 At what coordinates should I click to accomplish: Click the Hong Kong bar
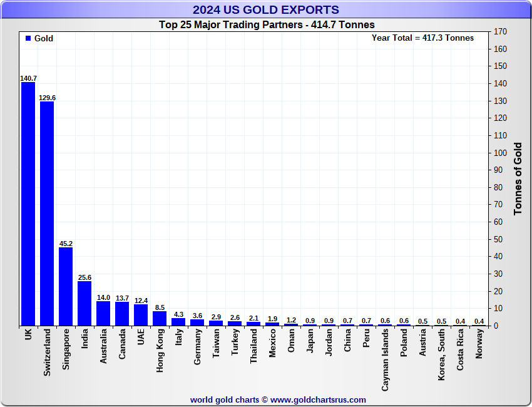(x=160, y=319)
